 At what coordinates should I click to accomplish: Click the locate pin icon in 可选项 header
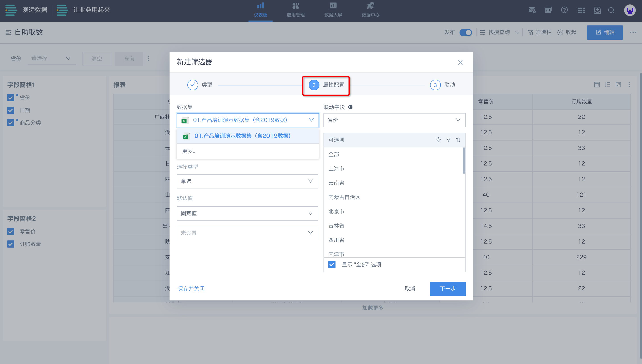coord(438,140)
